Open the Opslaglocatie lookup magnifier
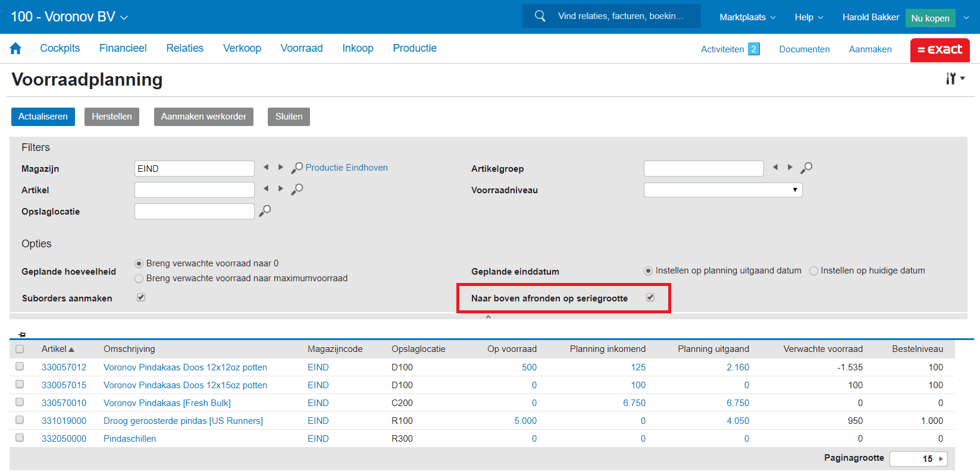The image size is (980, 475). [265, 211]
